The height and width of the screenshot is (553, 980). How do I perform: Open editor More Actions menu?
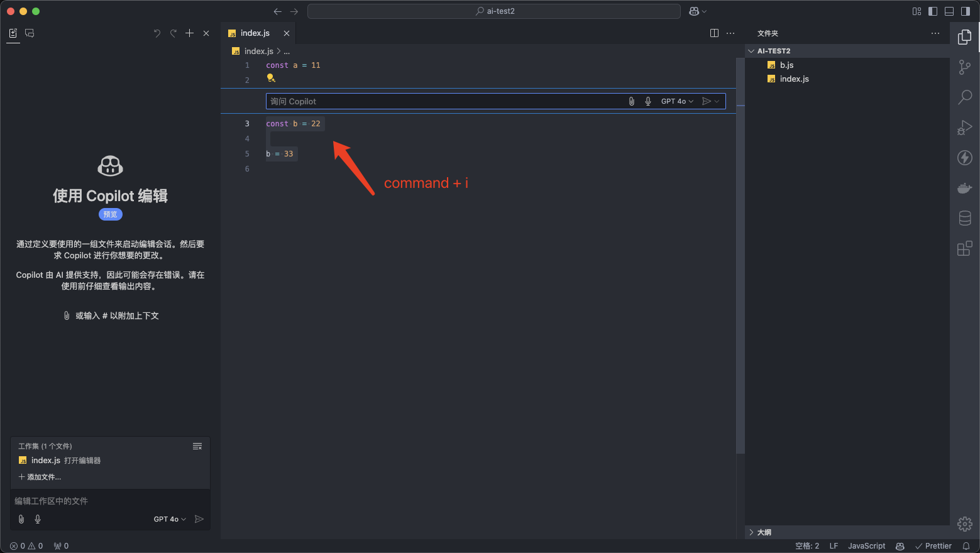730,33
